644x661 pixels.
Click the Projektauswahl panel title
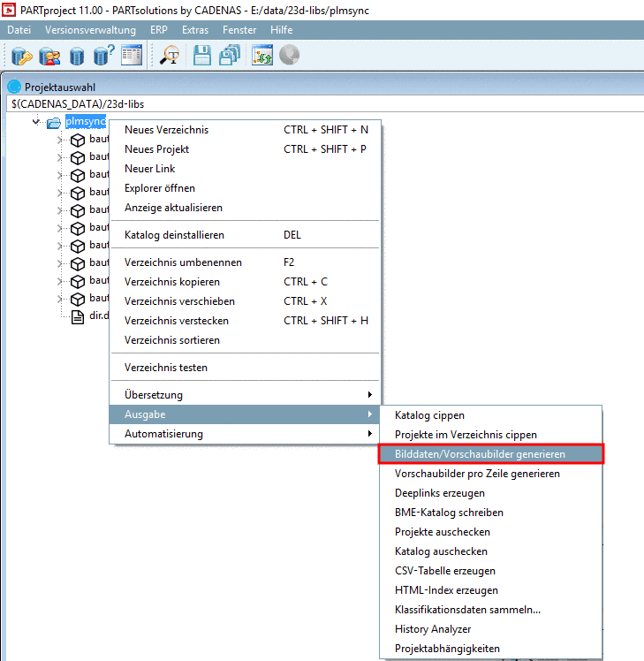[60, 87]
